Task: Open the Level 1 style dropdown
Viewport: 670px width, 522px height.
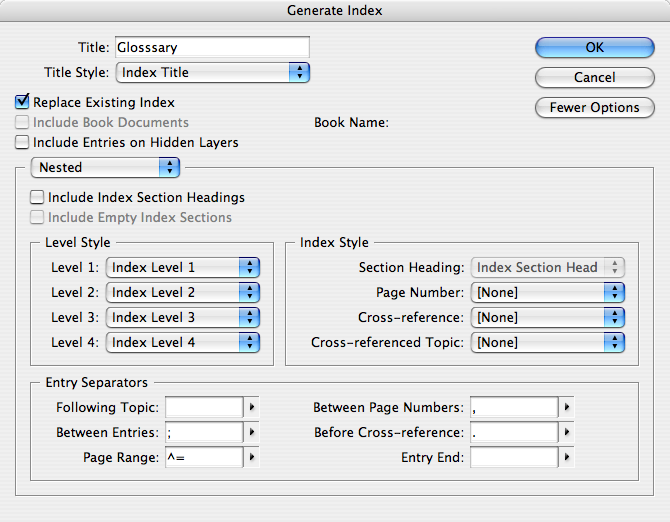Action: click(182, 267)
